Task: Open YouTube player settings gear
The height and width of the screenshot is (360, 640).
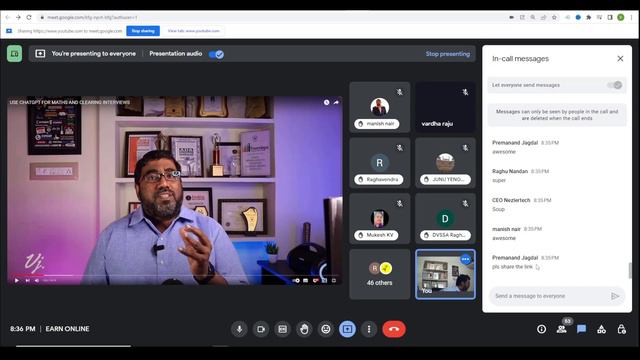Action: pos(315,280)
